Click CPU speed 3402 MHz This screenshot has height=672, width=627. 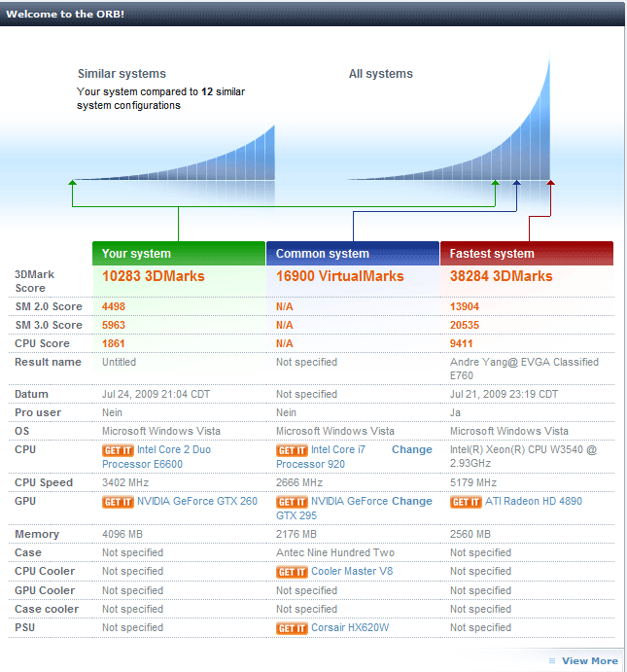125,482
